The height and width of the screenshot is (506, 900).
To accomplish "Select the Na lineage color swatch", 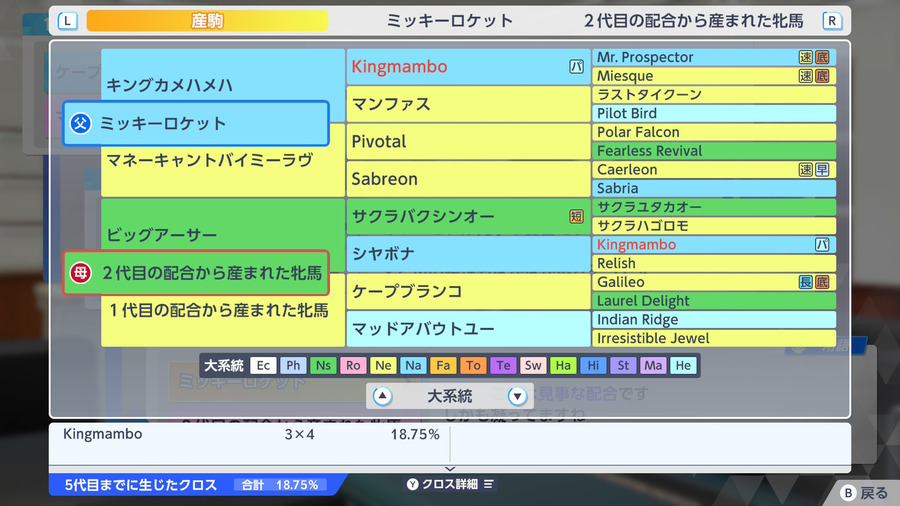I will (x=413, y=365).
